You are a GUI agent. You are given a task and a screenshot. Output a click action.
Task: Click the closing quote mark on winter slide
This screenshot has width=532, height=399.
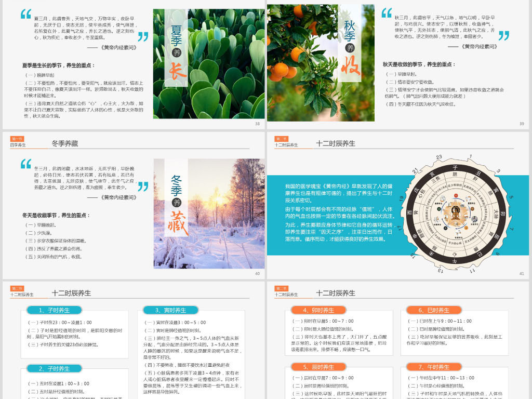(x=143, y=186)
